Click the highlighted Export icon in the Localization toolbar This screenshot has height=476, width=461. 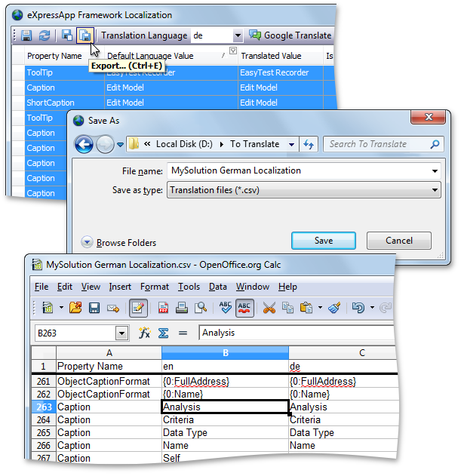click(x=85, y=35)
